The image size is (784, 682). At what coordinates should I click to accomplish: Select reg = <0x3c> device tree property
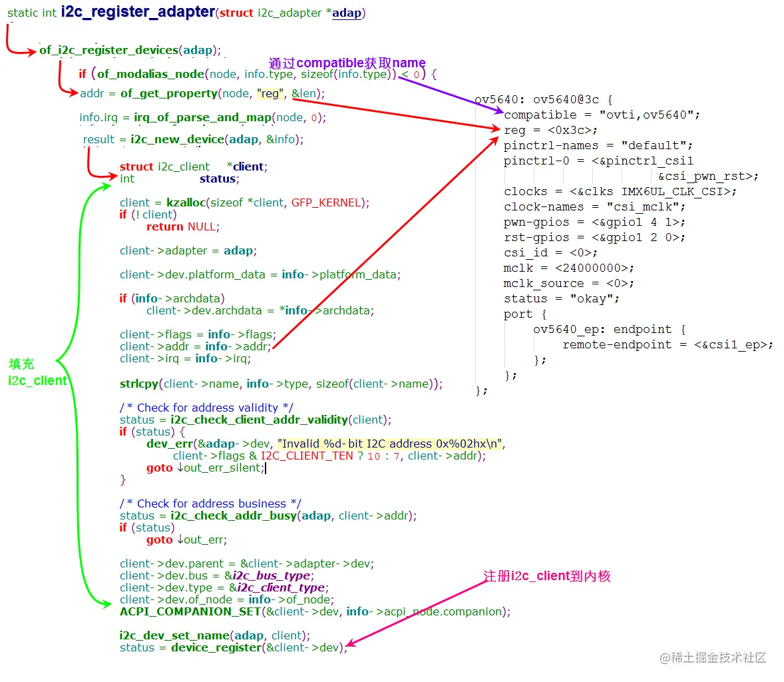(552, 130)
